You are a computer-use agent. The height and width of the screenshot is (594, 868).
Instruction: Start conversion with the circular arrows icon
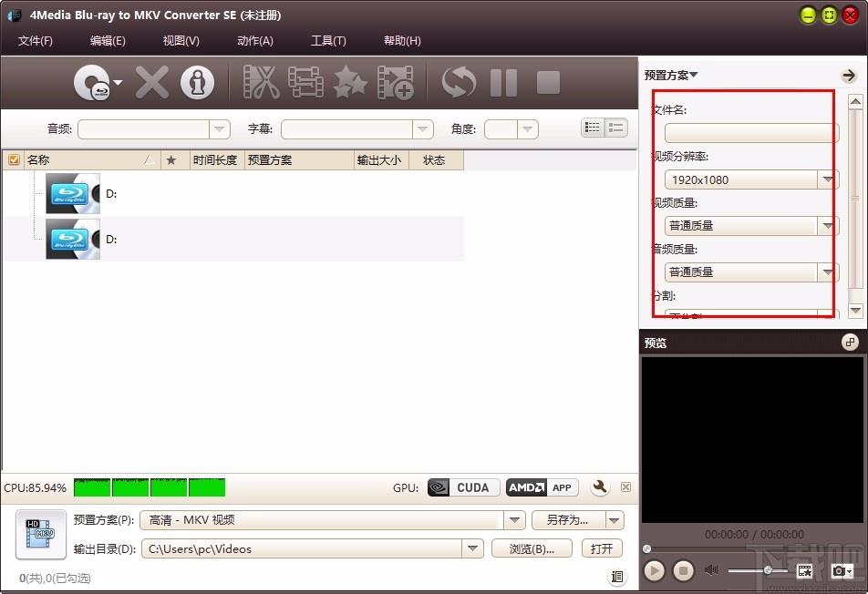click(x=459, y=82)
